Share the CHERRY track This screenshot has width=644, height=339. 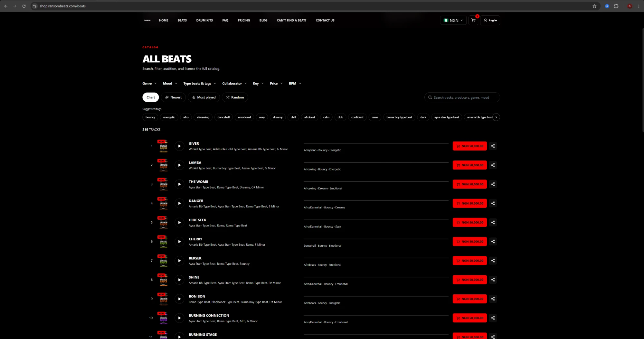click(x=493, y=242)
